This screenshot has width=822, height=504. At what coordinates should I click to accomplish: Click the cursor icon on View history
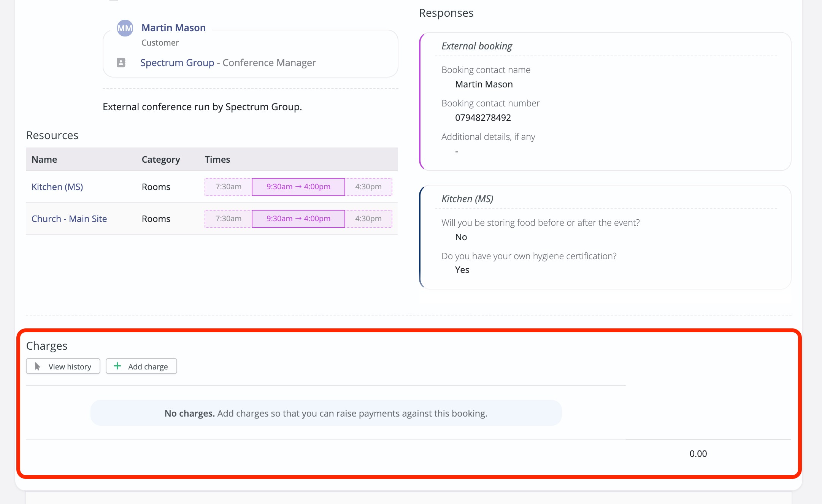point(37,366)
